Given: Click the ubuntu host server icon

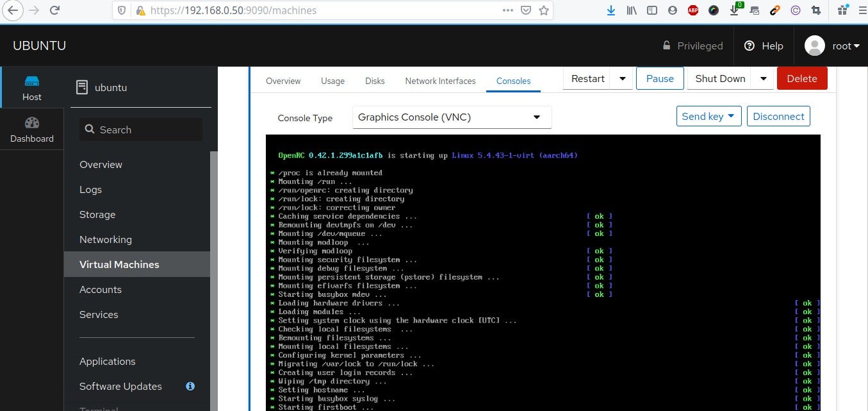Looking at the screenshot, I should (82, 87).
